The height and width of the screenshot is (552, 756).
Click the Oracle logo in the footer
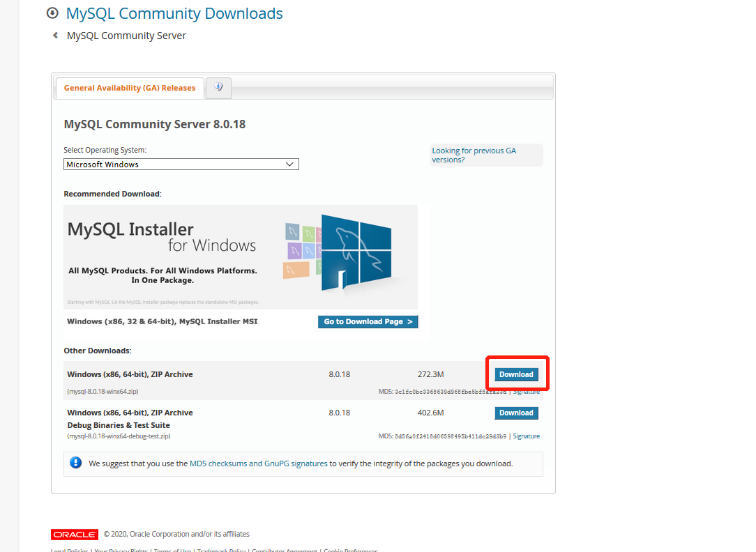point(75,534)
